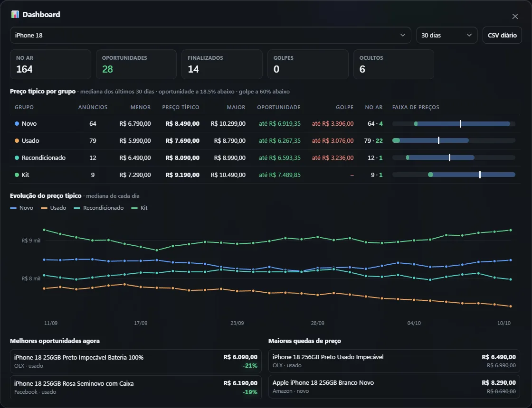Click the 64 · 4 live count
This screenshot has width=532, height=408.
click(x=375, y=124)
